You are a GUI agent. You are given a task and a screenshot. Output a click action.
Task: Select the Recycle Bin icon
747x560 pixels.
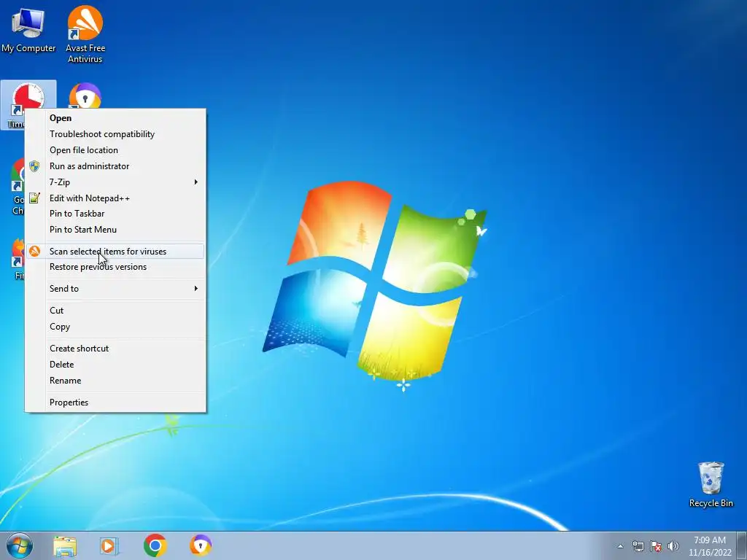point(711,484)
